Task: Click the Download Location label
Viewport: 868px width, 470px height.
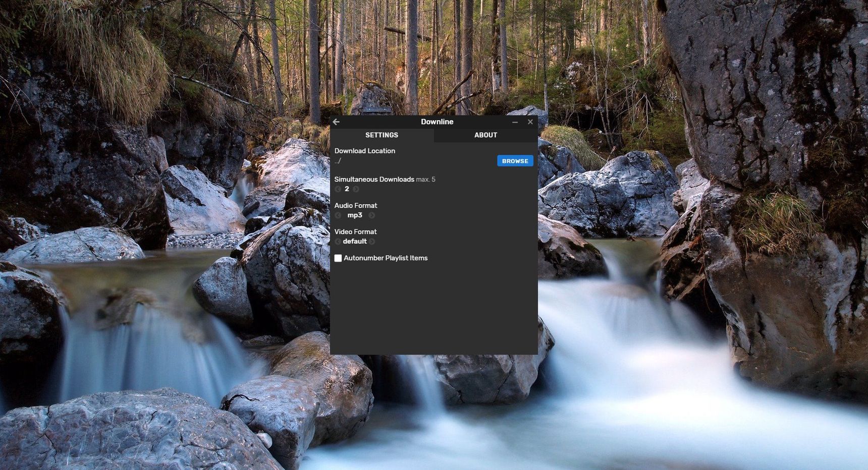Action: pyautogui.click(x=364, y=151)
